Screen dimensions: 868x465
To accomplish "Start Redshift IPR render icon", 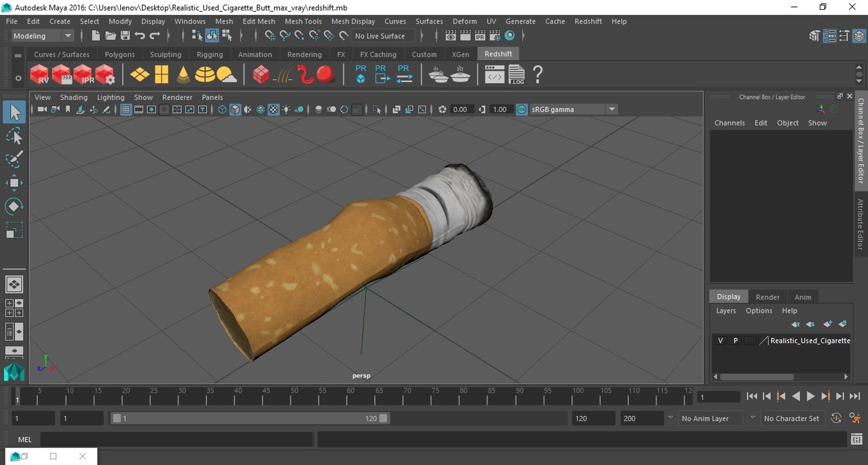I will 84,74.
